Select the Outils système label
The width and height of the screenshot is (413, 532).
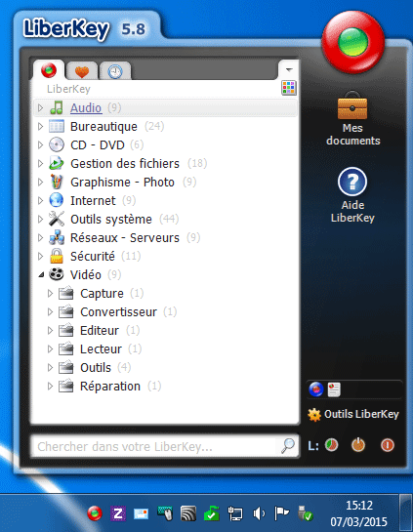[x=111, y=220]
